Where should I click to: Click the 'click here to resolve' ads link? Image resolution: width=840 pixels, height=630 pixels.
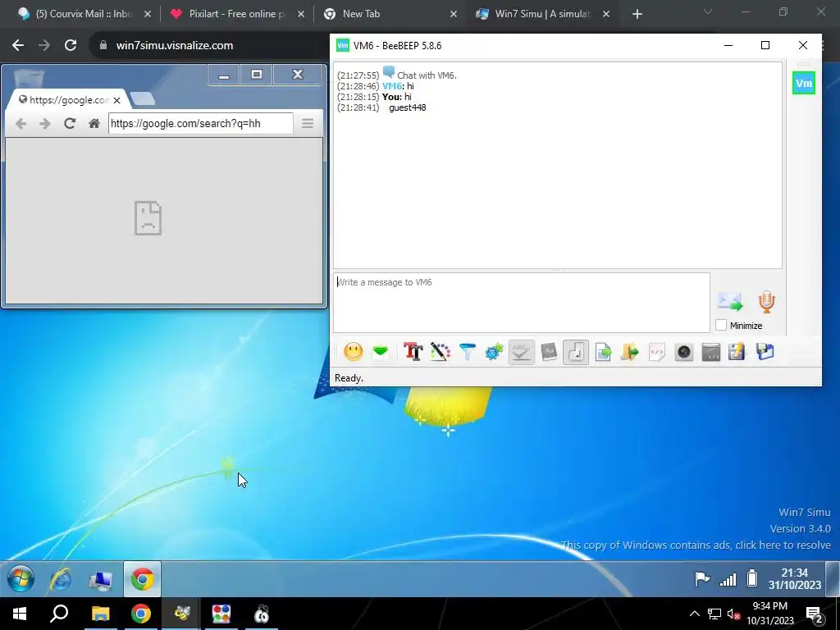783,546
